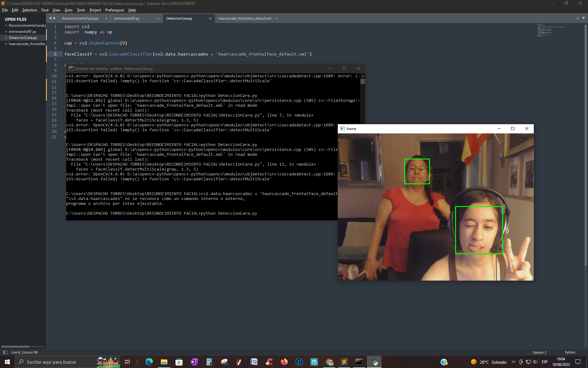
Task: Select the Sublime Text icon in the taskbar
Action: coord(344,362)
